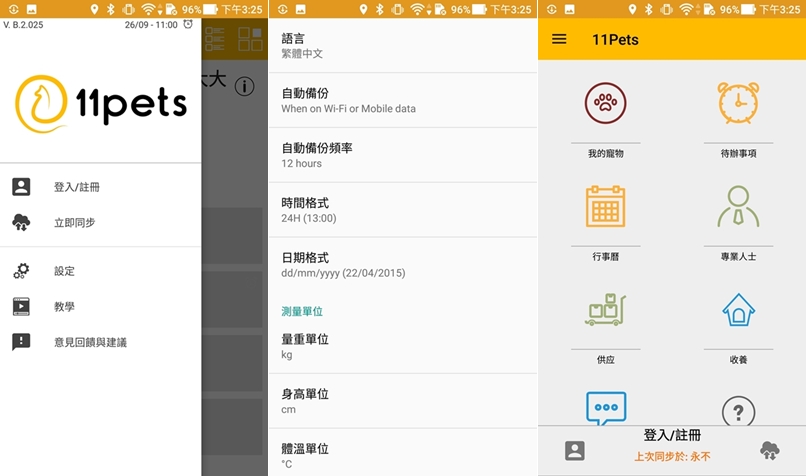The width and height of the screenshot is (806, 476).
Task: Switch to list view icon behind drawer
Action: [x=214, y=39]
